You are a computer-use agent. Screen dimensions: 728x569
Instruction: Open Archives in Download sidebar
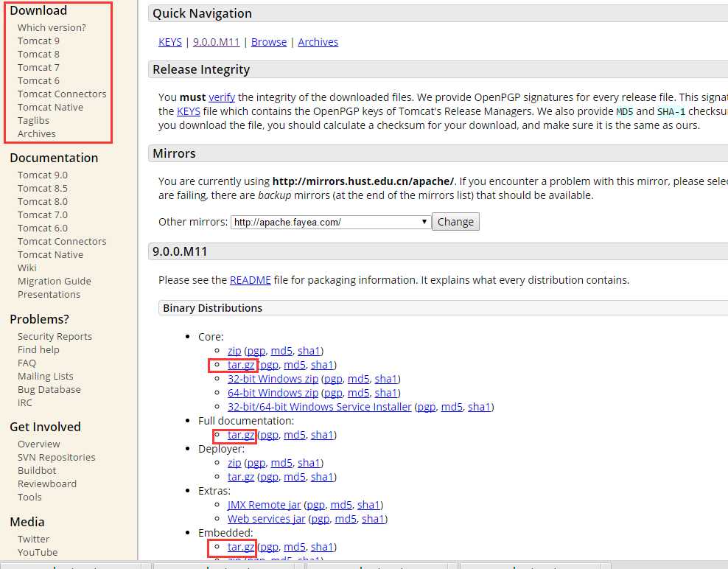(37, 133)
